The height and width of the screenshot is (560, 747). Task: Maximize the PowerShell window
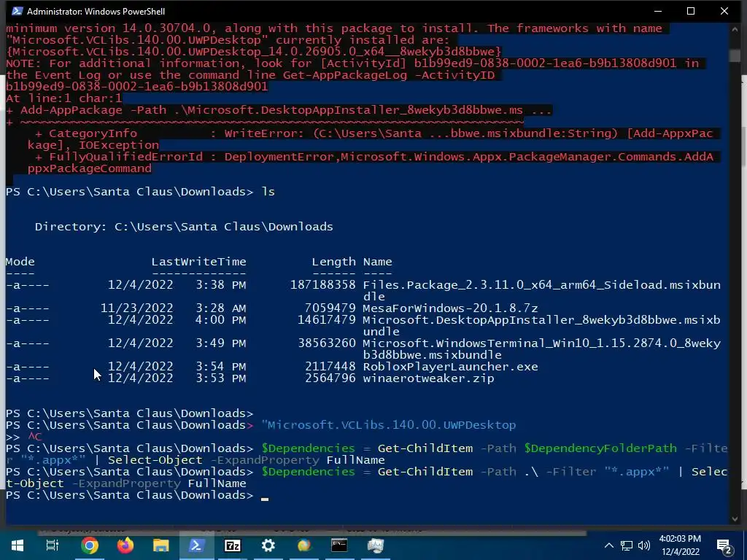coord(691,11)
